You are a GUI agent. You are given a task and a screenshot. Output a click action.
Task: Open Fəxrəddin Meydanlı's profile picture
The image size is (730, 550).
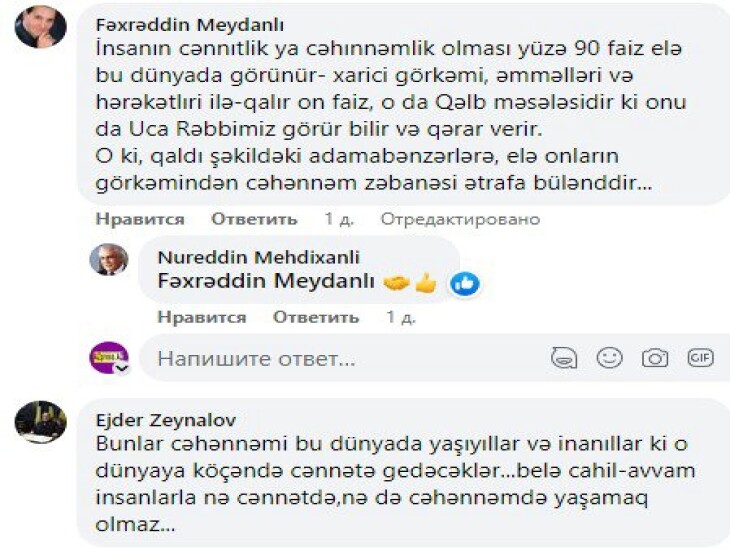(x=41, y=27)
